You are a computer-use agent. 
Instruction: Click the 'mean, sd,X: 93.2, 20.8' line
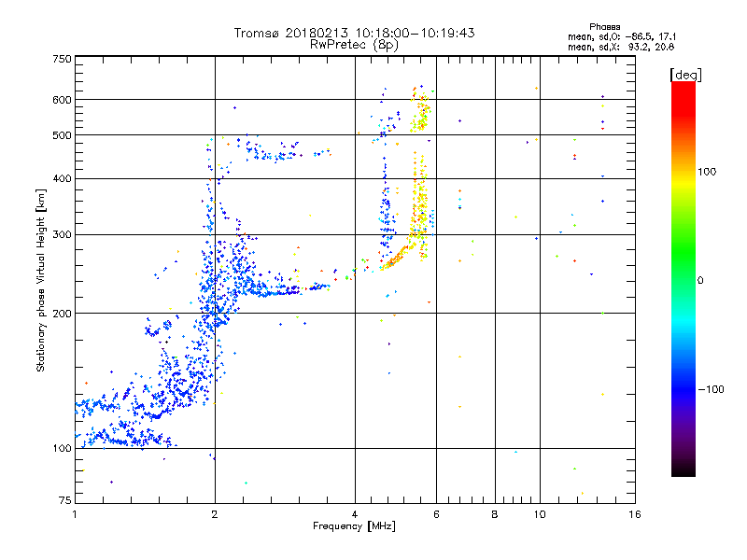621,47
